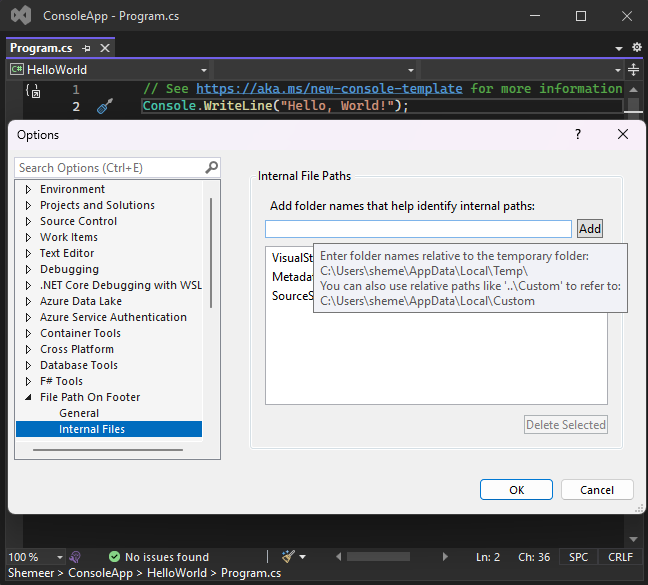Click the screwdriver quick actions icon on line 2
648x585 pixels.
coord(105,107)
